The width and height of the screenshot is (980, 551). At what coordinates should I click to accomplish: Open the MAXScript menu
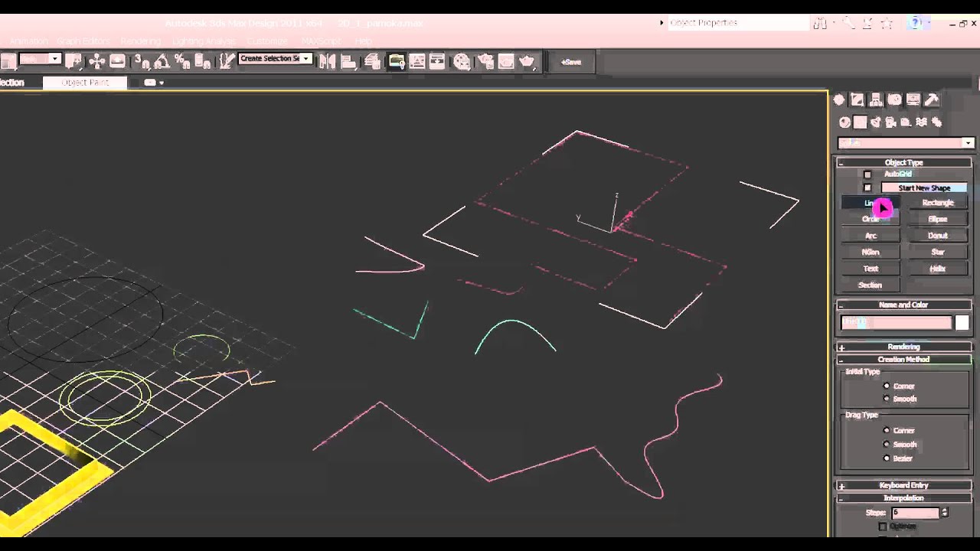[x=322, y=41]
